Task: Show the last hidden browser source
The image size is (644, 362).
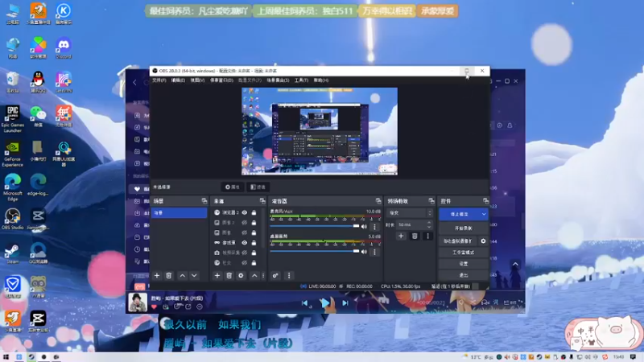Action: (x=245, y=263)
